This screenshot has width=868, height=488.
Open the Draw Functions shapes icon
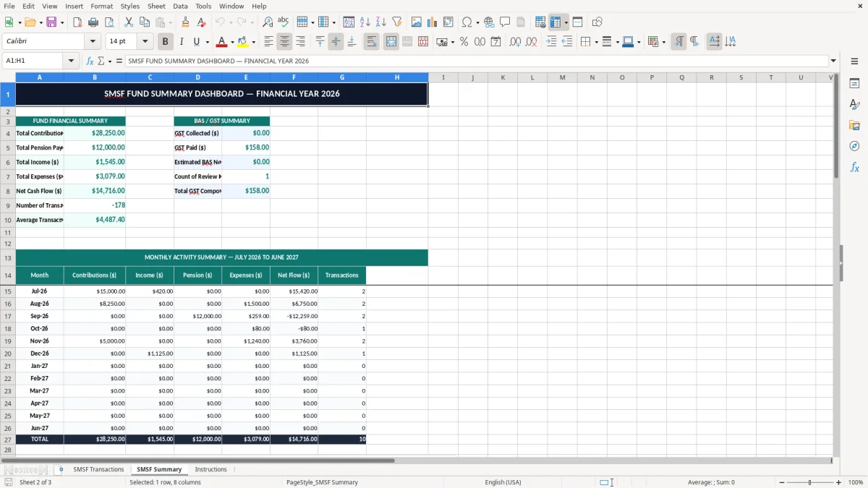pos(597,22)
